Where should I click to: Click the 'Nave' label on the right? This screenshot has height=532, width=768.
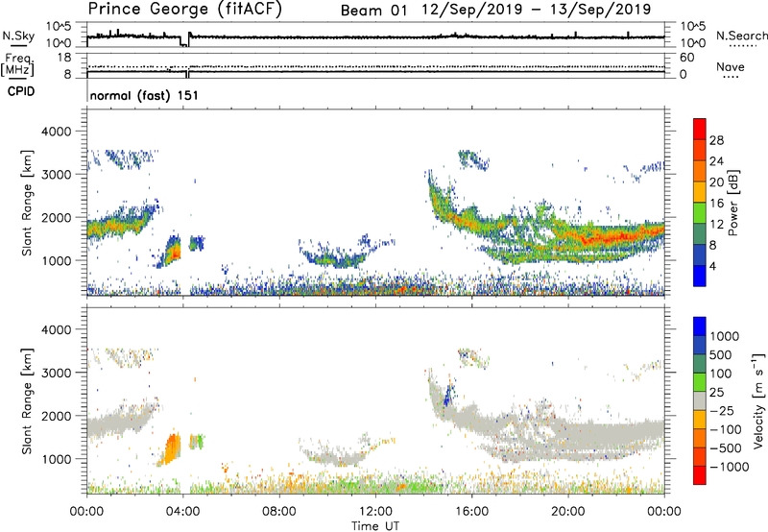[x=731, y=67]
